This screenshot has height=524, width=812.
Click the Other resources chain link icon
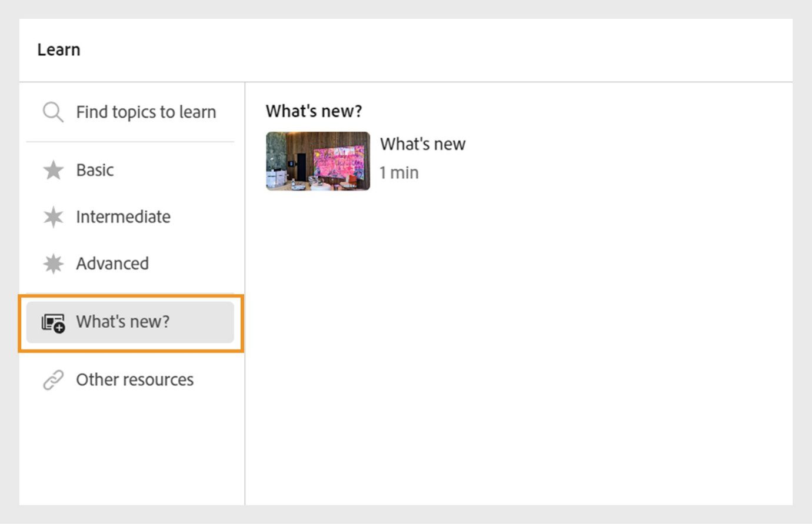coord(54,380)
